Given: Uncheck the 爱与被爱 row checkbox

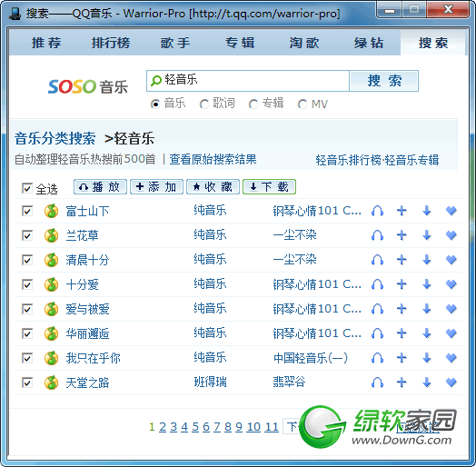Looking at the screenshot, I should (27, 309).
